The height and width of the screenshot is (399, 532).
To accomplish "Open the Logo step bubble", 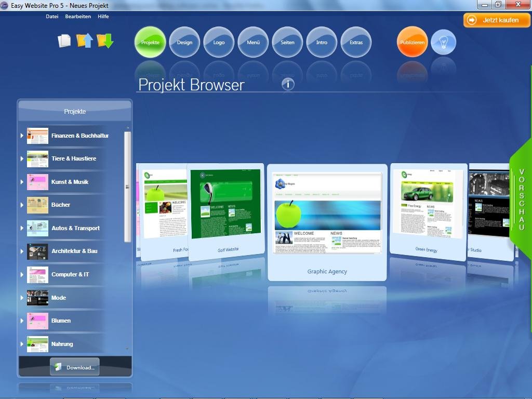I will pos(219,42).
